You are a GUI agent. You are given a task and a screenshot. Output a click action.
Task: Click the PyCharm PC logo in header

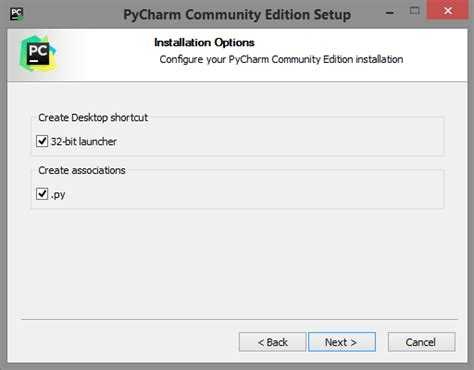pyautogui.click(x=38, y=53)
